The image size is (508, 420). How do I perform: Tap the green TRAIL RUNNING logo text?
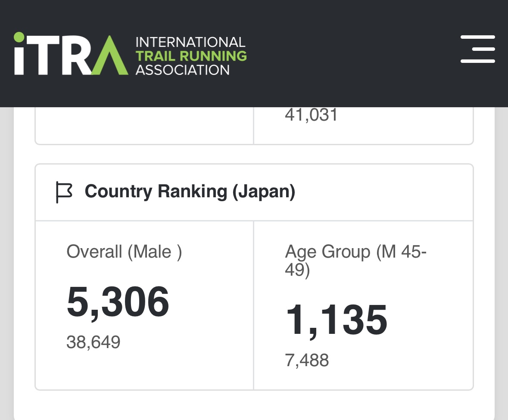(x=191, y=56)
